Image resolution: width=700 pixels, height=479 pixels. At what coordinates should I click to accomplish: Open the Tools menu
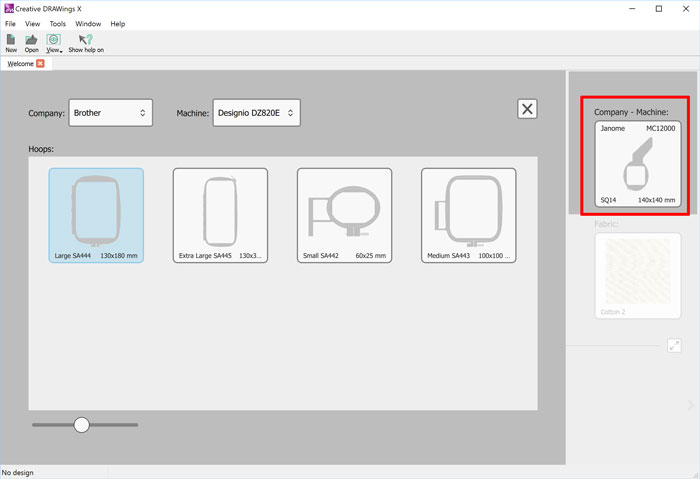click(x=58, y=23)
